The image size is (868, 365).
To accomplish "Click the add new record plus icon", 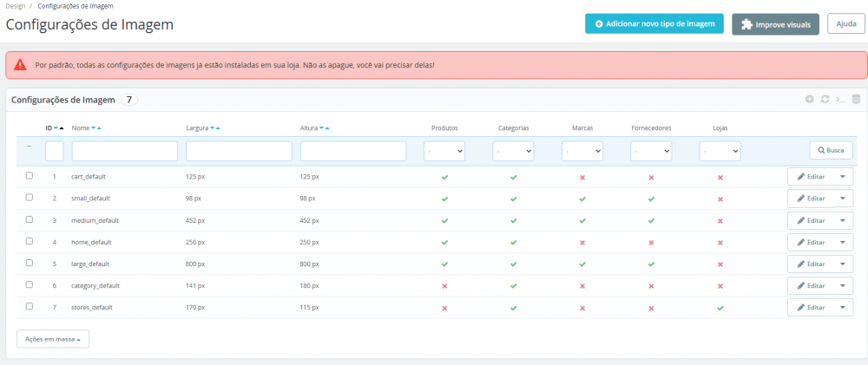I will 809,100.
